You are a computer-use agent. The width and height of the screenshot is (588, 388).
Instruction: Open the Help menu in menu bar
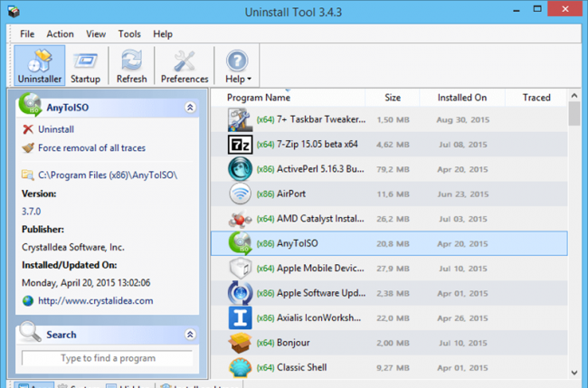[x=163, y=34]
